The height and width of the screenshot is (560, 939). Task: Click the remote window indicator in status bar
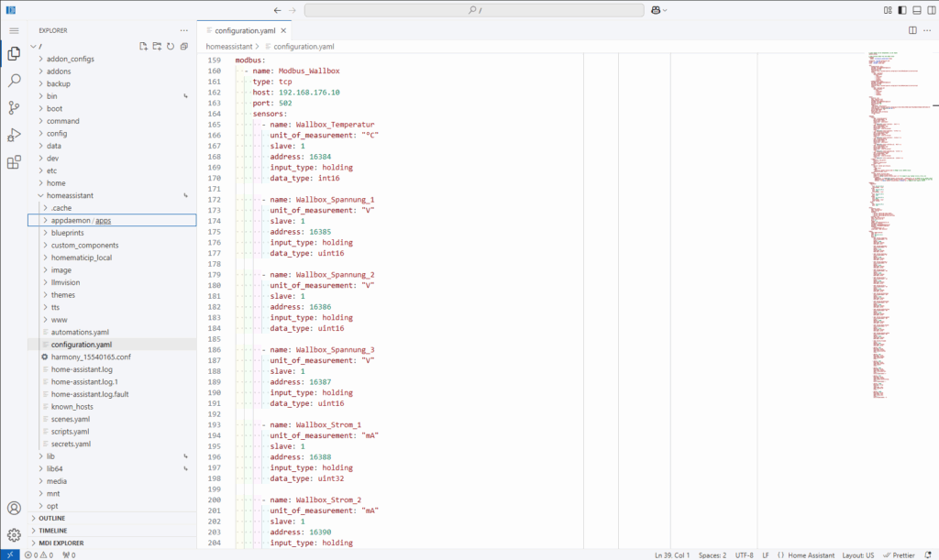[9, 555]
